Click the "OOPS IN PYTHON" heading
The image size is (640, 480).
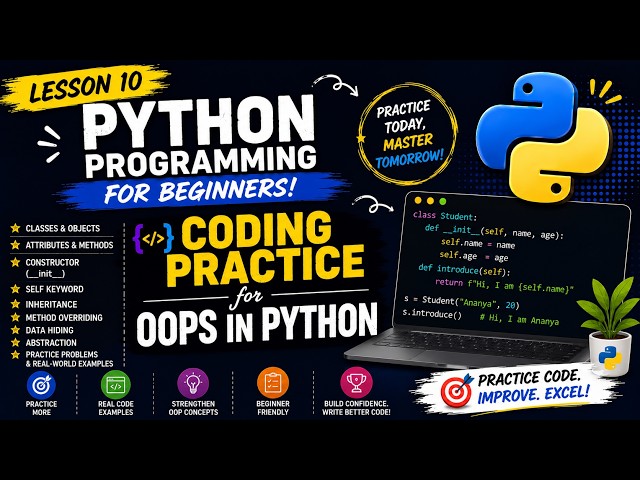pyautogui.click(x=256, y=324)
